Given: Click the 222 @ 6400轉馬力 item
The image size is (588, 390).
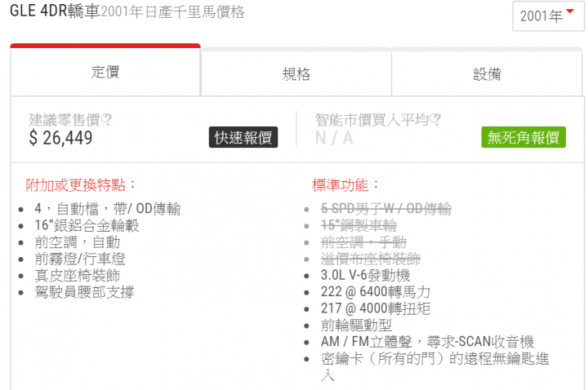Looking at the screenshot, I should tap(376, 292).
